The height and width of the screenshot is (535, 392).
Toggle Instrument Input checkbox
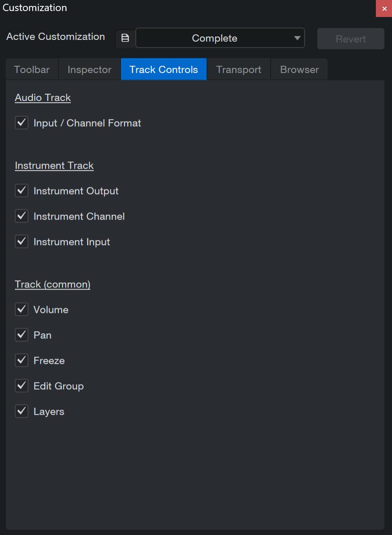tap(22, 242)
